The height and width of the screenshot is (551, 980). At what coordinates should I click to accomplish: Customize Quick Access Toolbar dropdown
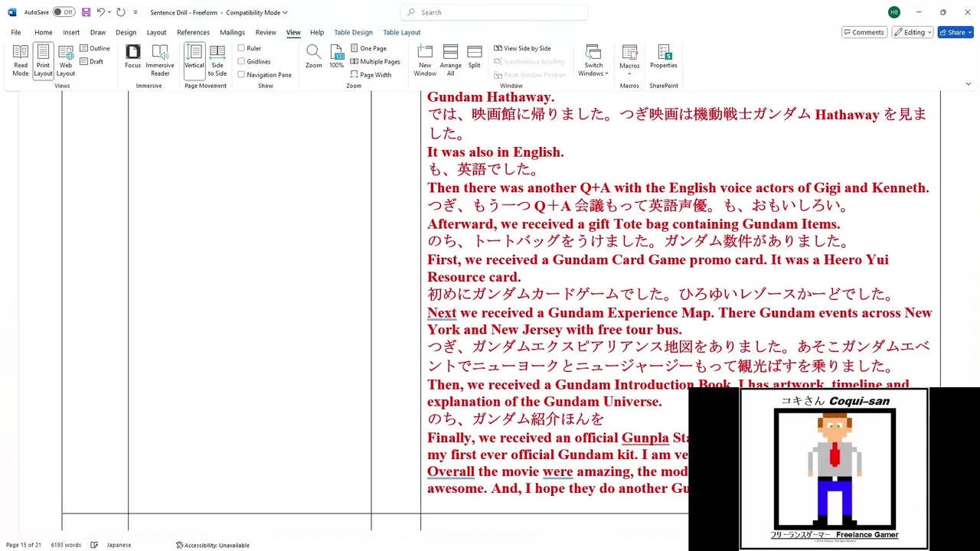(x=136, y=12)
